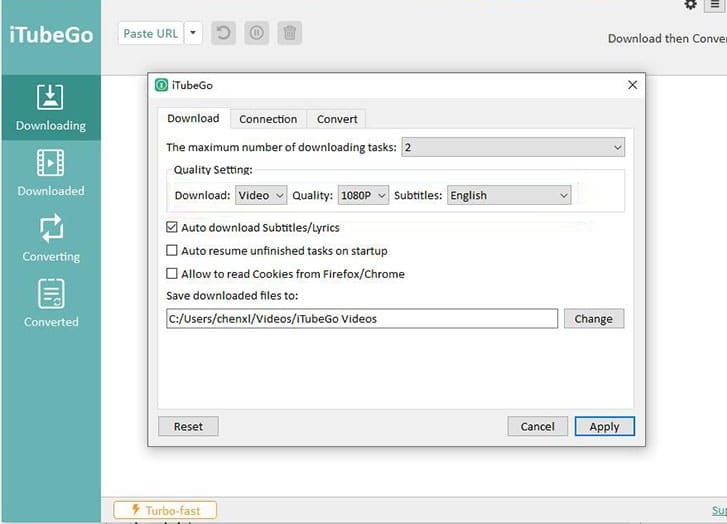Click the iTubeGo dialog title icon
The width and height of the screenshot is (727, 524).
[161, 85]
